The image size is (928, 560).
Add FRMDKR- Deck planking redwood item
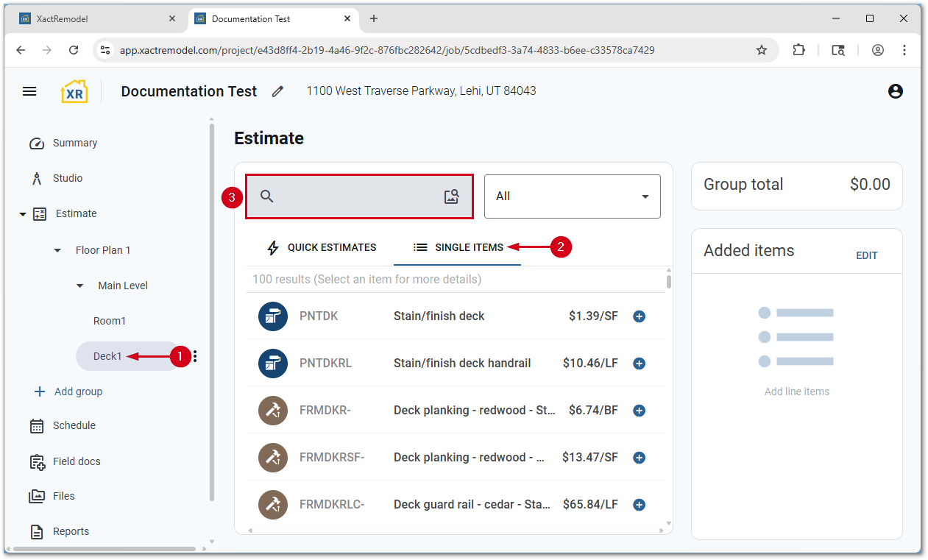click(639, 410)
